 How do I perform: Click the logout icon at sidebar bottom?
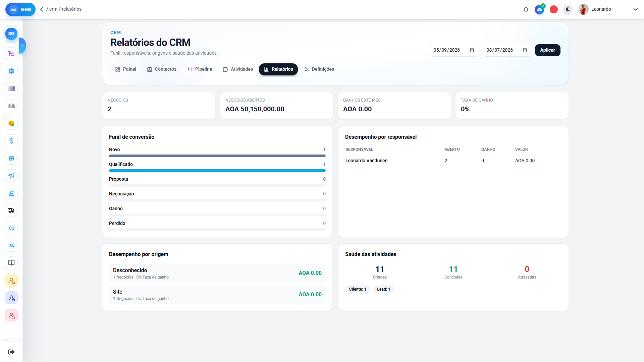[11, 352]
